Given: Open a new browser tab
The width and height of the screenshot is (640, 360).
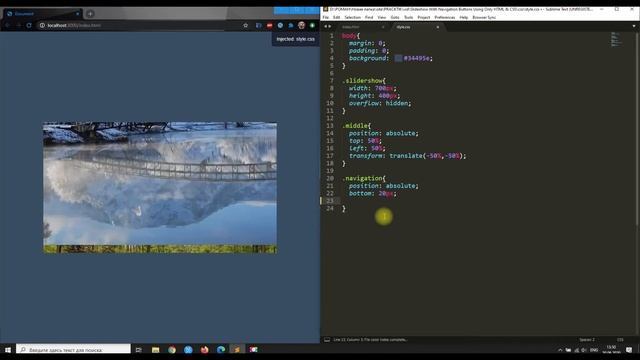Looking at the screenshot, I should click(x=90, y=14).
